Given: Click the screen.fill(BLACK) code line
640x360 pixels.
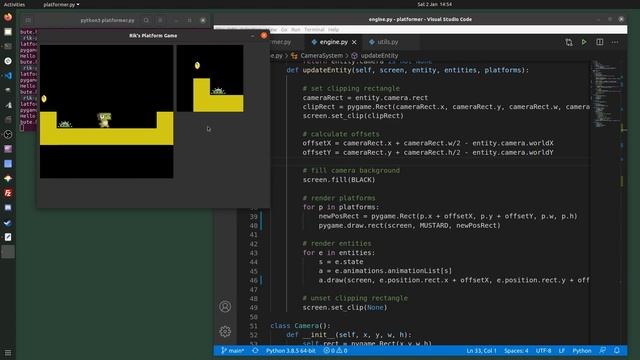Looking at the screenshot, I should 338,180.
